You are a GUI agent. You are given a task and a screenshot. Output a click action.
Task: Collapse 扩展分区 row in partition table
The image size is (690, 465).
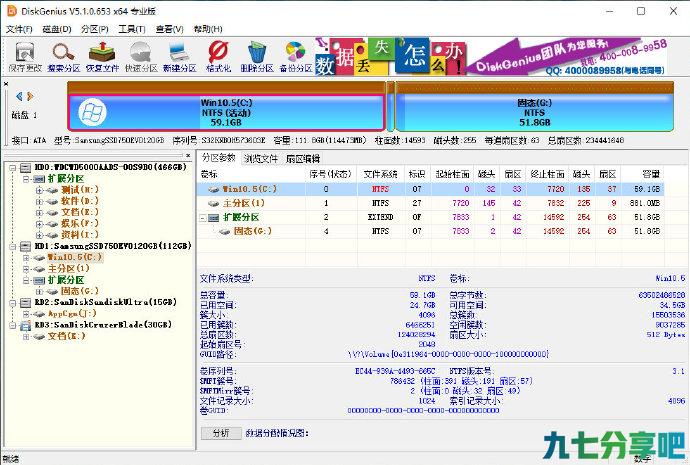pos(203,218)
